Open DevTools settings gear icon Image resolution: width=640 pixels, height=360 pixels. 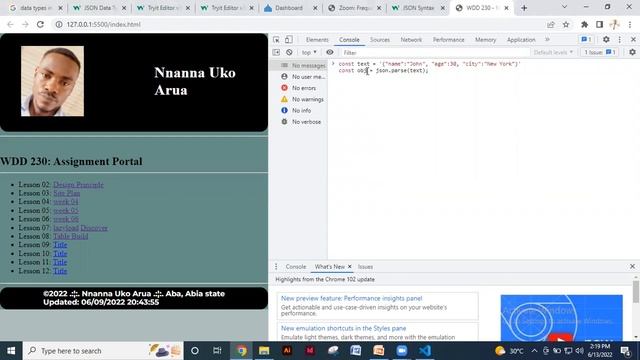point(606,40)
